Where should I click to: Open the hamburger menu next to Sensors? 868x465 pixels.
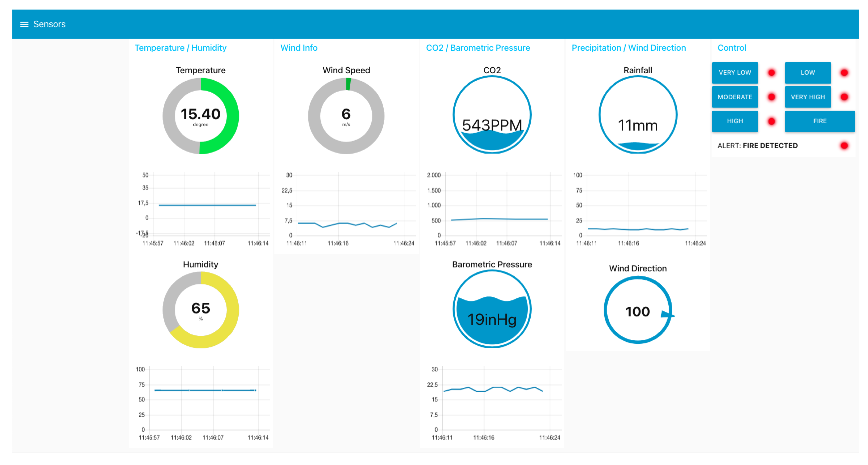[x=24, y=24]
